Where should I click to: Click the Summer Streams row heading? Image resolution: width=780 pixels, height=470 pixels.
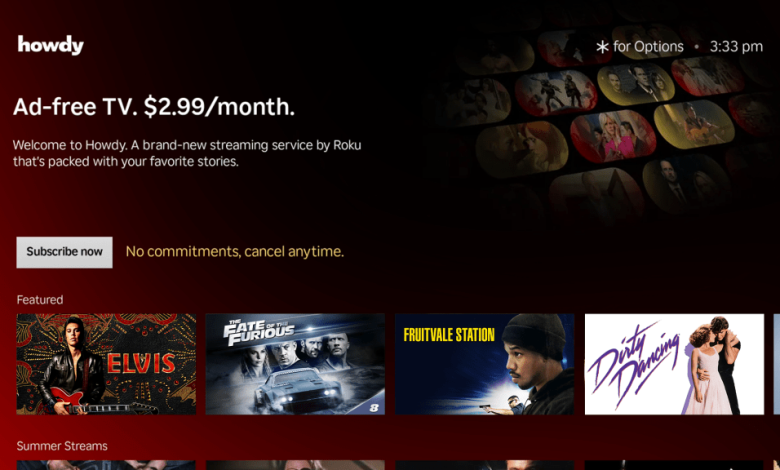click(x=62, y=446)
